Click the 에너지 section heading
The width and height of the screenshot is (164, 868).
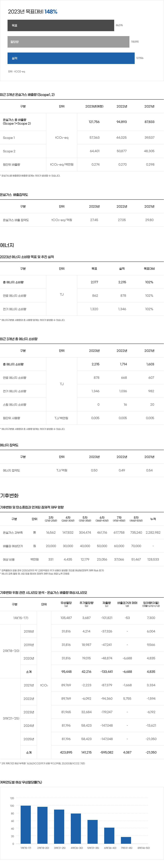[x=7, y=245]
